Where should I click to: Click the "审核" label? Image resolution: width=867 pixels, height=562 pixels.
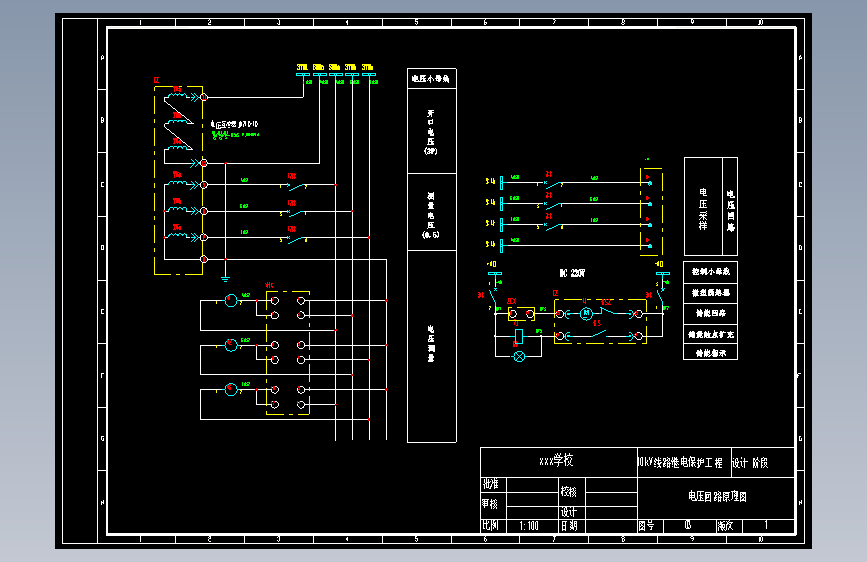(x=490, y=504)
